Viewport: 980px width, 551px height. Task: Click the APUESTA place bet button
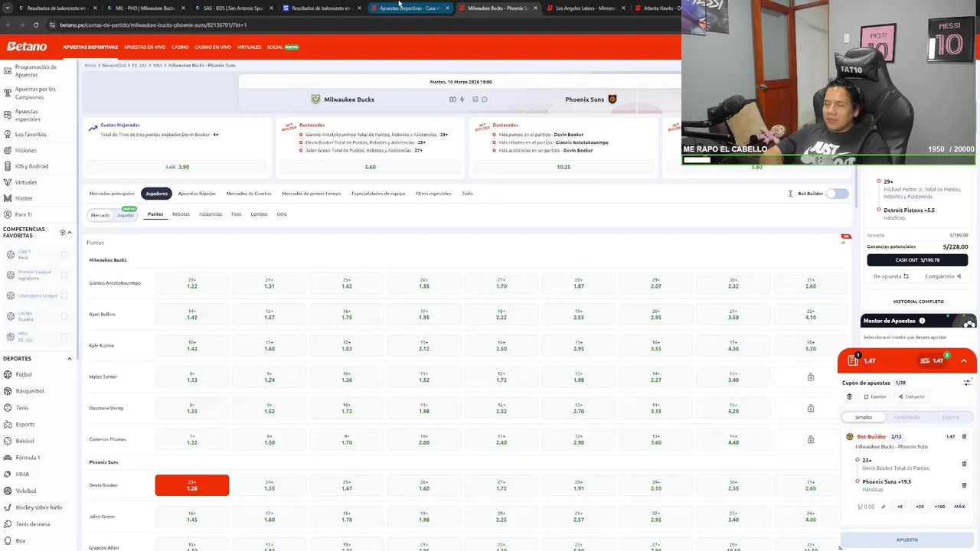(x=907, y=540)
